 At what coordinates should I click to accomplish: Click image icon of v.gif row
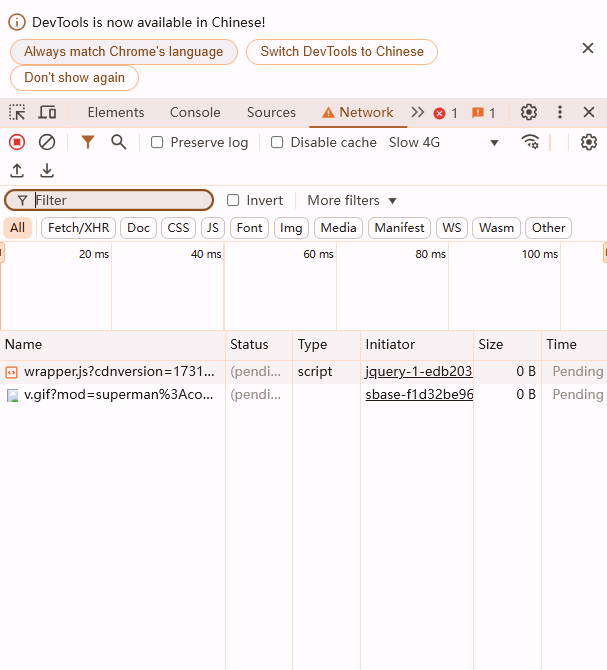(x=12, y=395)
